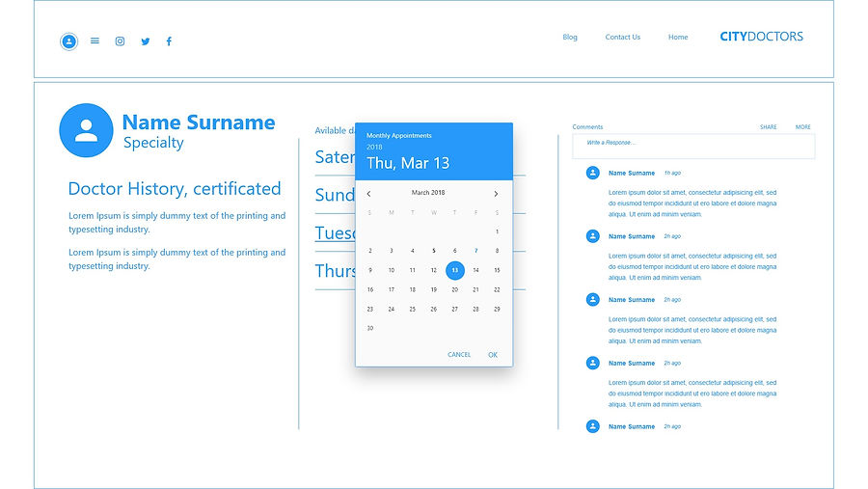Viewport: 868px width, 489px height.
Task: Choose date 30 in the calendar
Action: point(369,328)
